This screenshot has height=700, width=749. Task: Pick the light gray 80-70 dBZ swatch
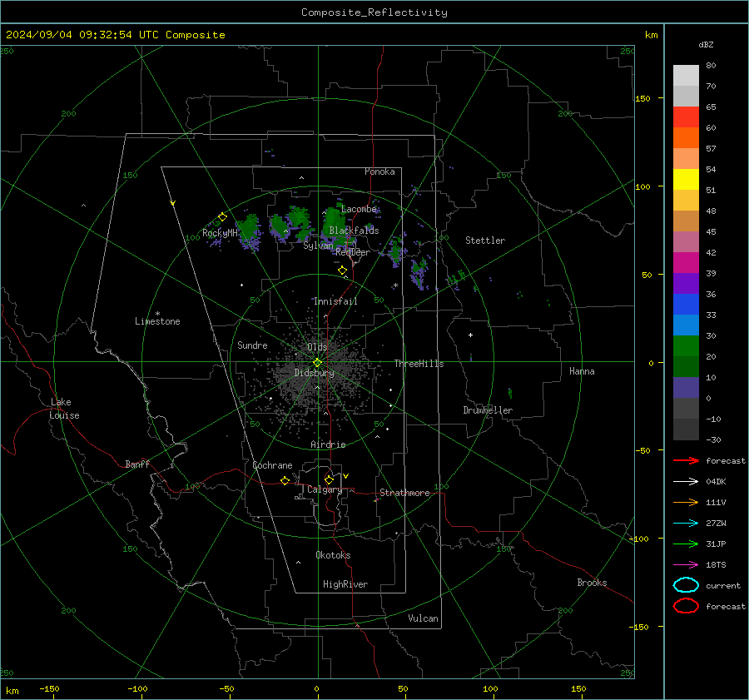point(686,76)
